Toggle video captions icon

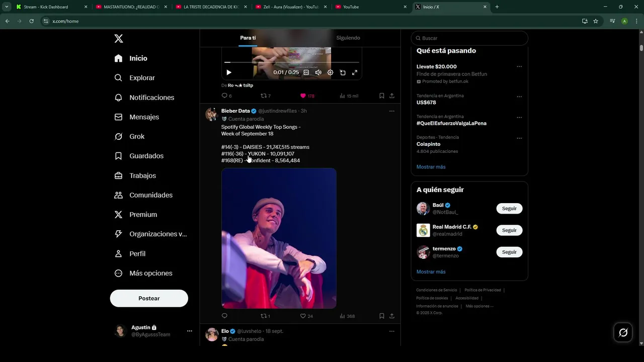point(306,72)
